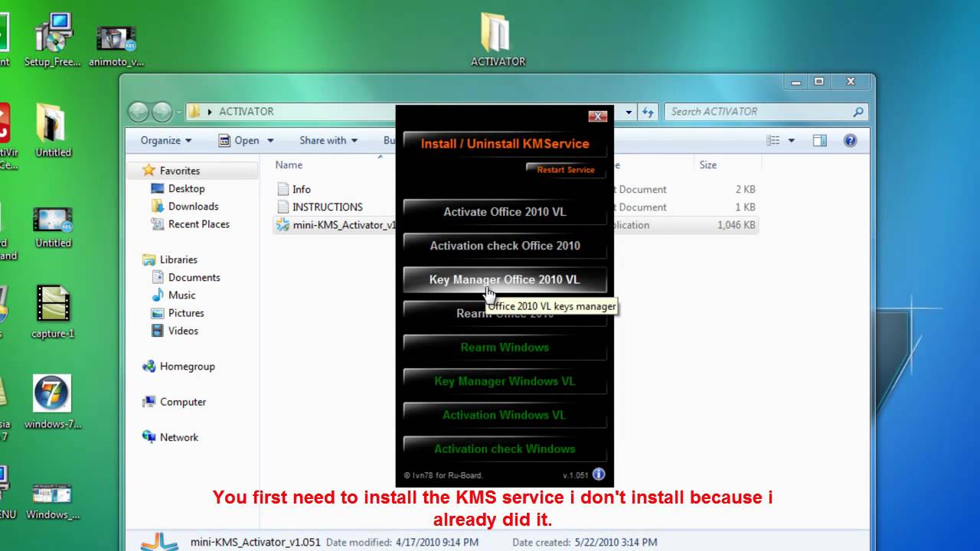Click Activate Office 2010 VL button
Image resolution: width=980 pixels, height=551 pixels.
tap(505, 212)
